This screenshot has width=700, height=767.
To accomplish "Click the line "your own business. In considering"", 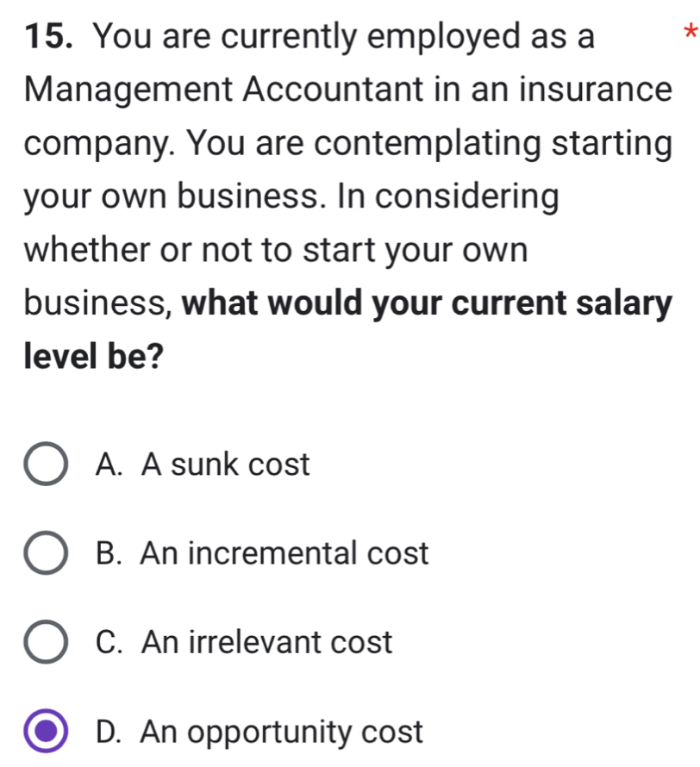I will (291, 198).
